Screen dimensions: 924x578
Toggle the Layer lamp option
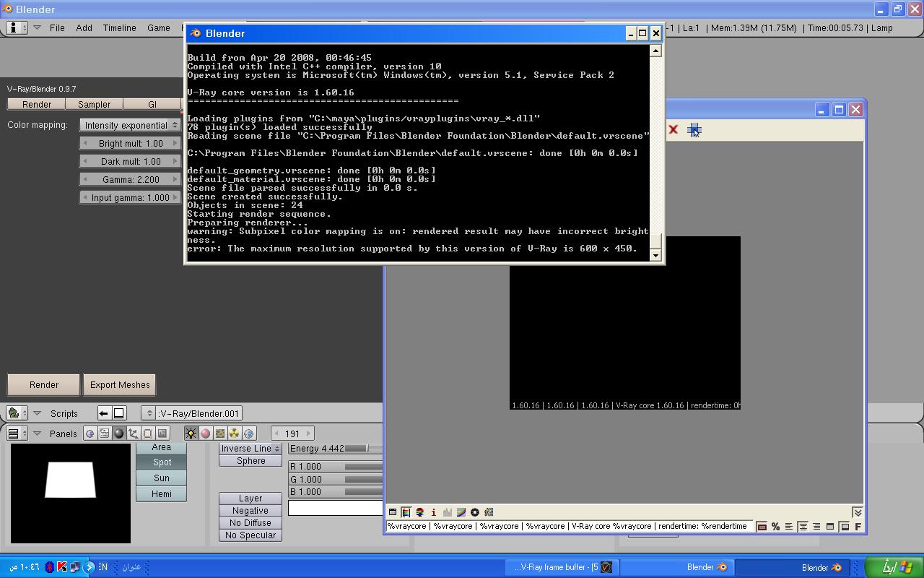point(250,499)
